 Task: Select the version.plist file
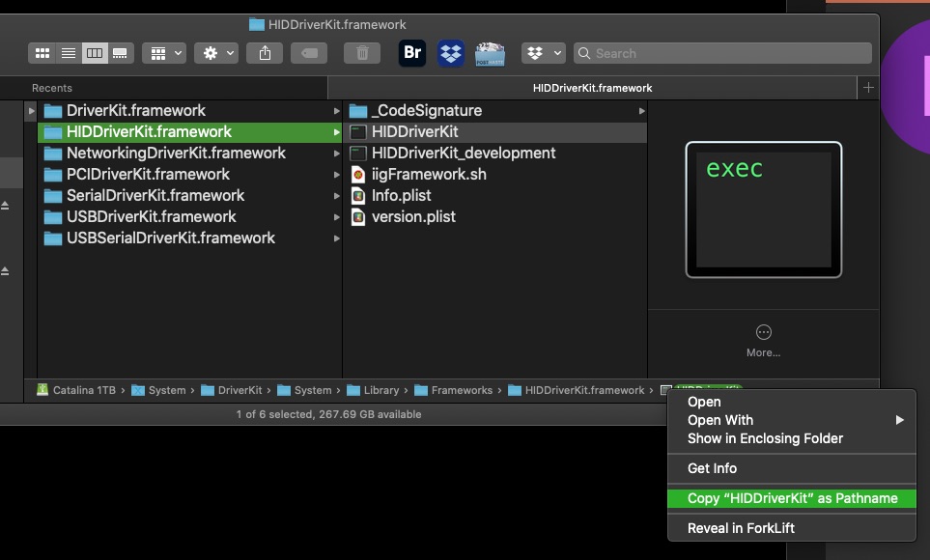click(495, 217)
